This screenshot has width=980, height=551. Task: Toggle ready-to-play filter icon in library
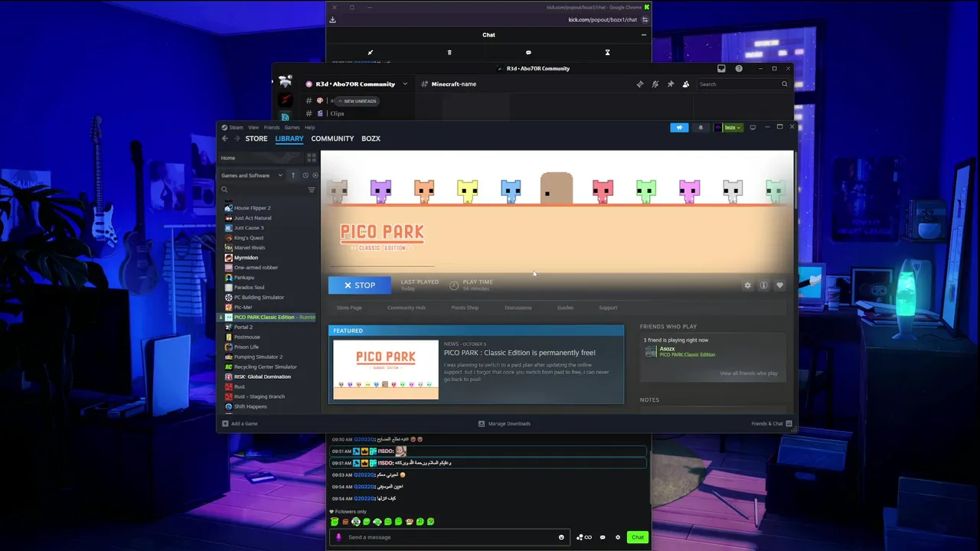pyautogui.click(x=315, y=175)
